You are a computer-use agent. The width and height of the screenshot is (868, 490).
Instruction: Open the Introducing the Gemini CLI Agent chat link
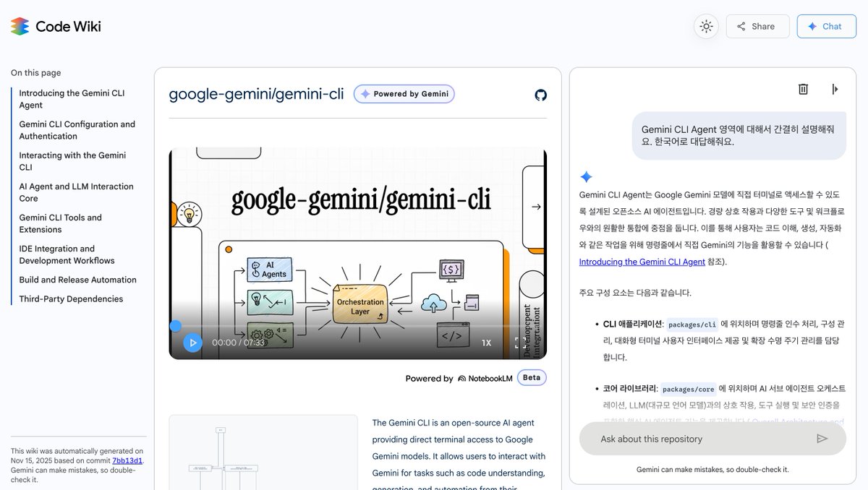click(642, 262)
